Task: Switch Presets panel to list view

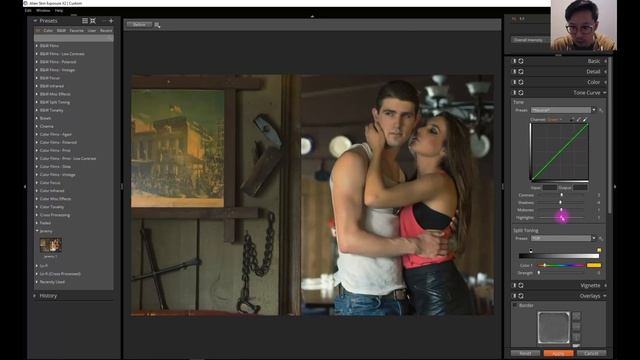Action: 85,21
